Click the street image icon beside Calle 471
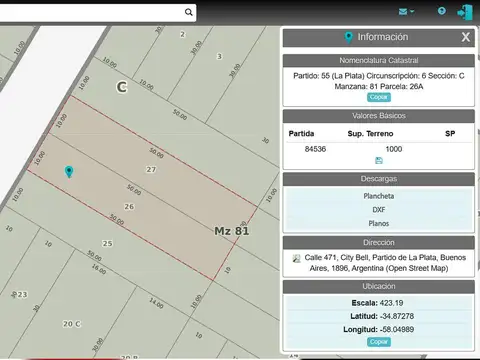Image resolution: width=480 pixels, height=360 pixels. (x=296, y=258)
